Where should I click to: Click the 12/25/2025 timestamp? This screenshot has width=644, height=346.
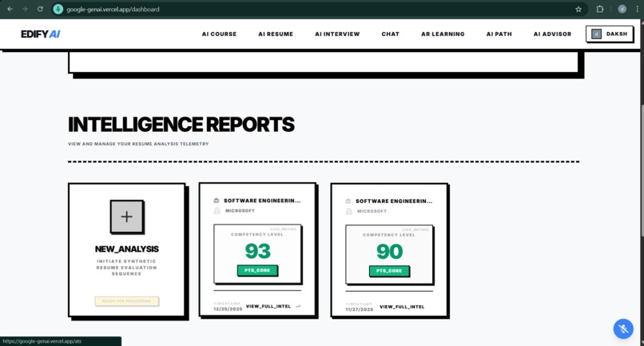[228, 308]
